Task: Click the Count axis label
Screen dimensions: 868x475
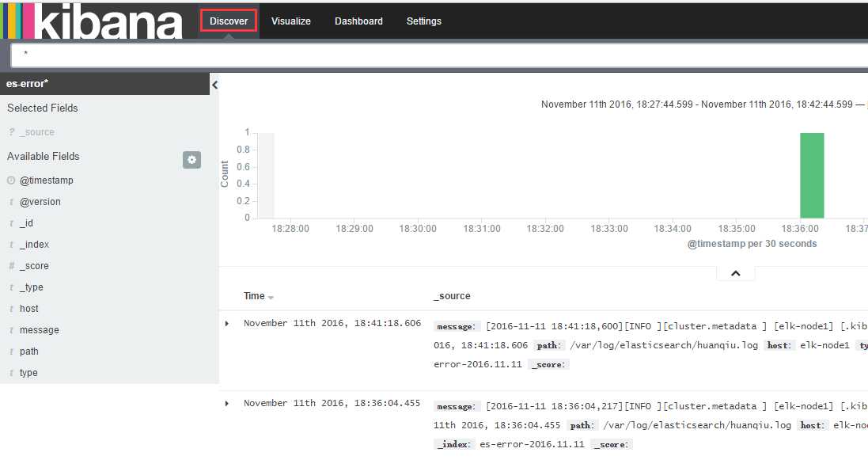Action: [x=224, y=174]
